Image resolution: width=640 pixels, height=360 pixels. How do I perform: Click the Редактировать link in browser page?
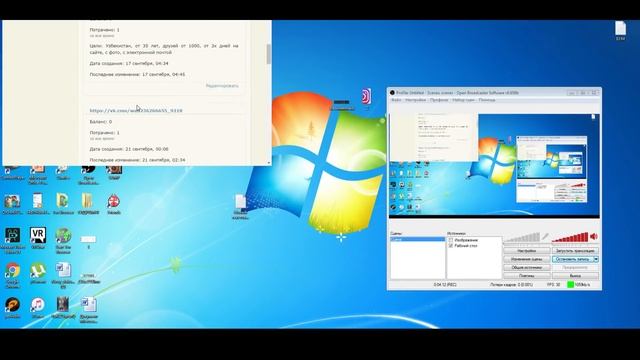(x=222, y=86)
